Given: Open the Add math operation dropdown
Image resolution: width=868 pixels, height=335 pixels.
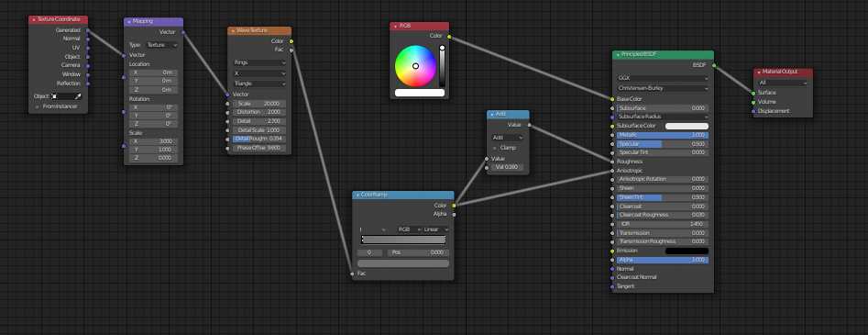Looking at the screenshot, I should click(508, 138).
